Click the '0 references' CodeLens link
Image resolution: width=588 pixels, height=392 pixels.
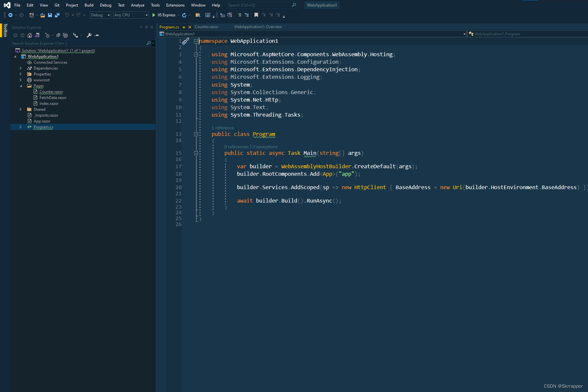tap(237, 147)
